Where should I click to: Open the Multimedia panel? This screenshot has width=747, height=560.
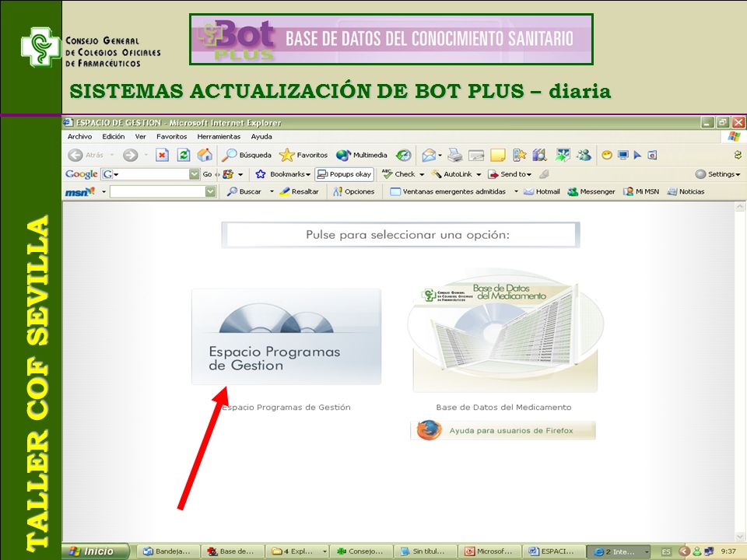pos(362,156)
